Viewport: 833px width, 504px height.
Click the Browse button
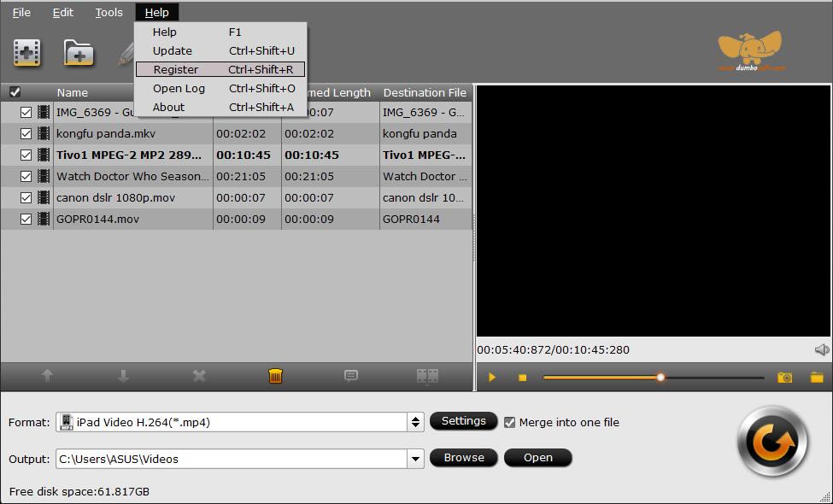click(463, 458)
